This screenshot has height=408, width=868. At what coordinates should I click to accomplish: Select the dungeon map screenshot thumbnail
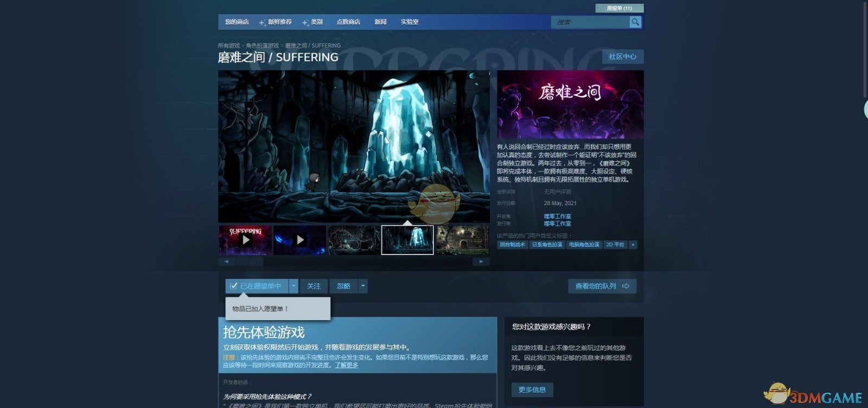(x=354, y=240)
